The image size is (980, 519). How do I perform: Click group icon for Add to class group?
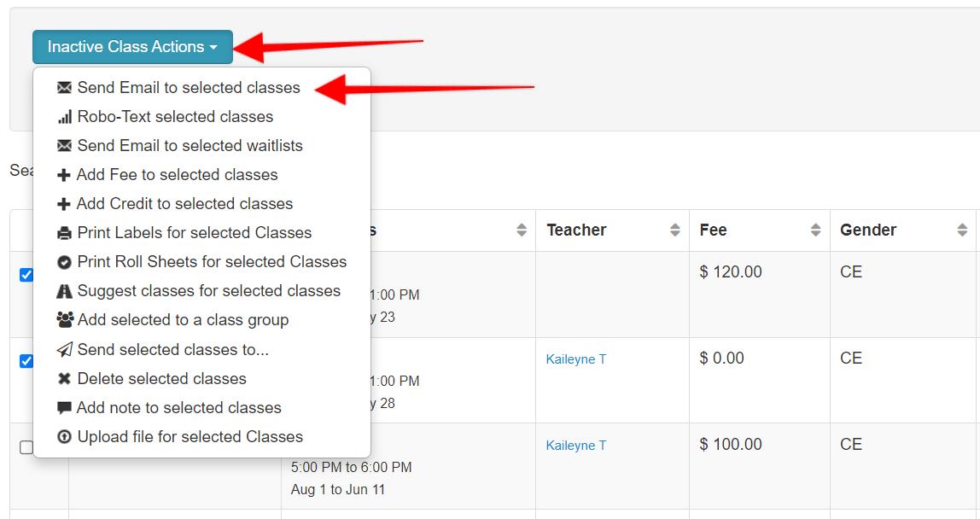(64, 320)
